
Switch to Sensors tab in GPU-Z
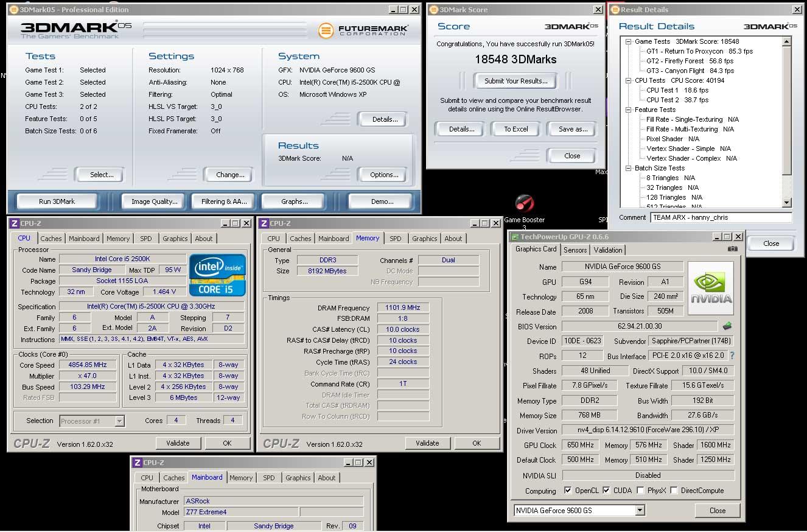(x=575, y=250)
